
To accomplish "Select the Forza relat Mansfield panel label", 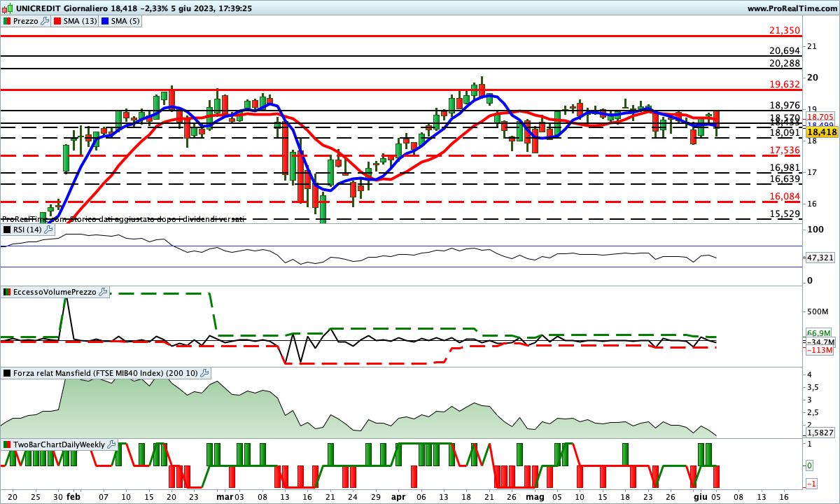I will 106,373.
